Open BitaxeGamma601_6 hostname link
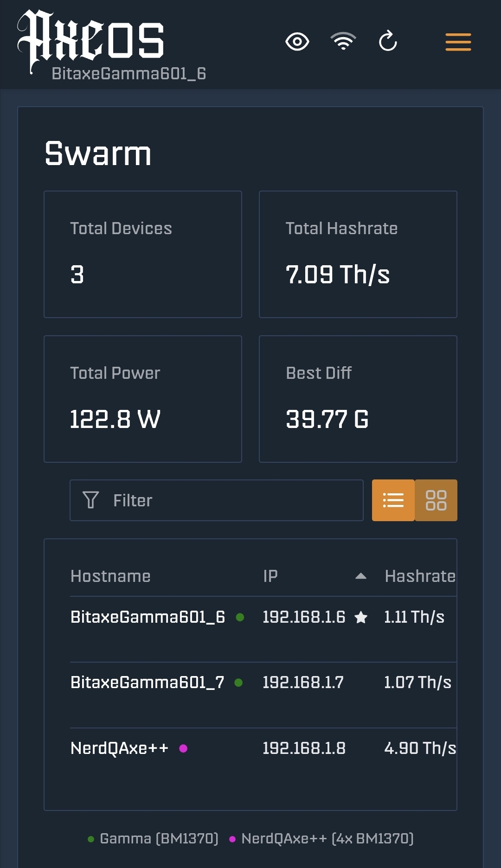The height and width of the screenshot is (868, 501). pos(148,617)
